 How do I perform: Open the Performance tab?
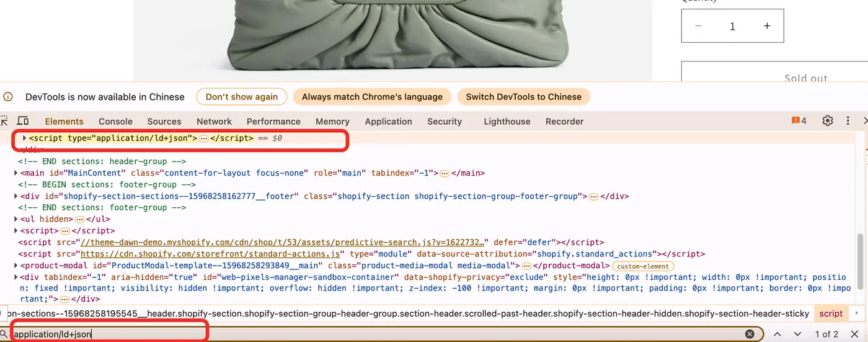point(273,122)
